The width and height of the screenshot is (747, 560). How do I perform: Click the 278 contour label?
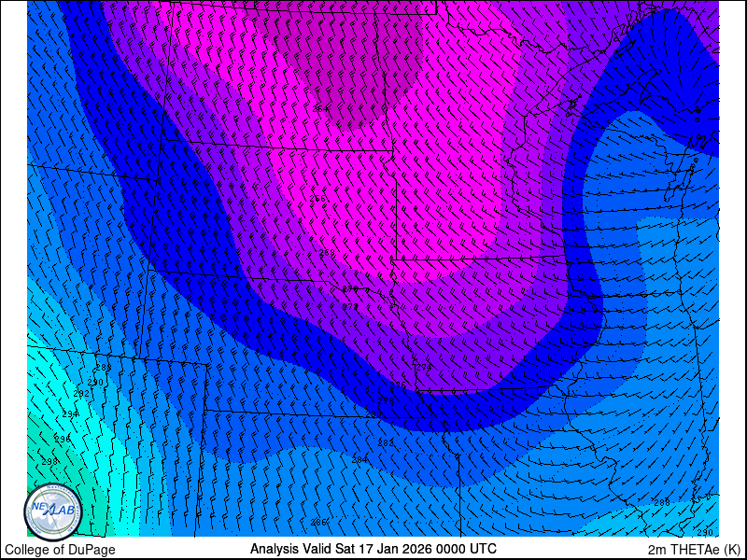click(x=387, y=401)
